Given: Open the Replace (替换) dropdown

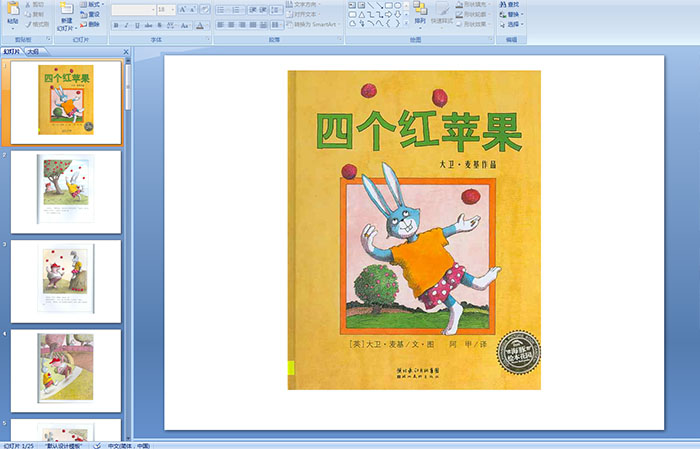Looking at the screenshot, I should tap(512, 14).
